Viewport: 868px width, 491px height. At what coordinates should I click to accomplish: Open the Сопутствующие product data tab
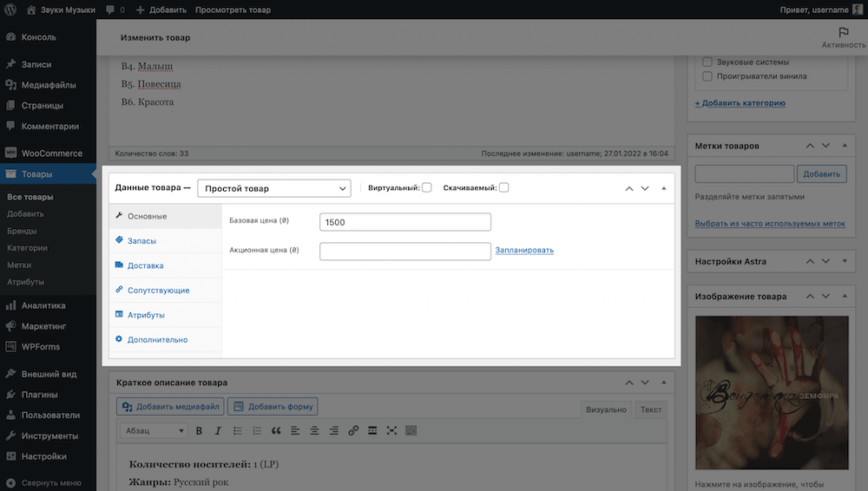pos(166,290)
